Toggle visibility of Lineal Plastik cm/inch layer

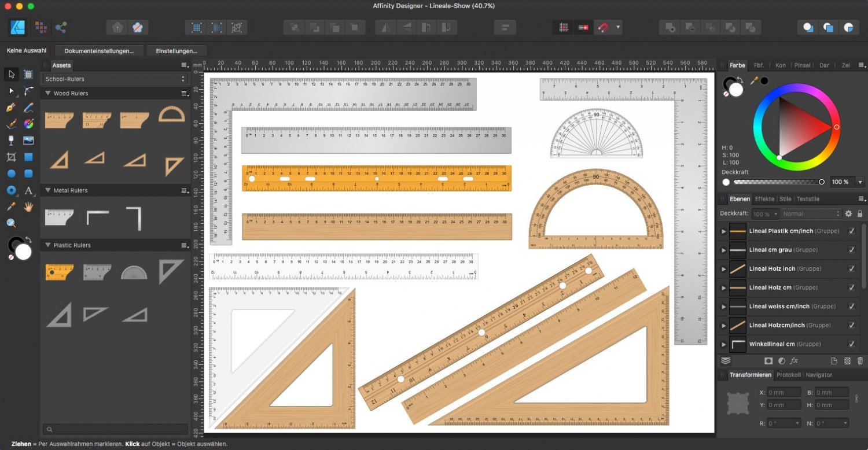851,231
